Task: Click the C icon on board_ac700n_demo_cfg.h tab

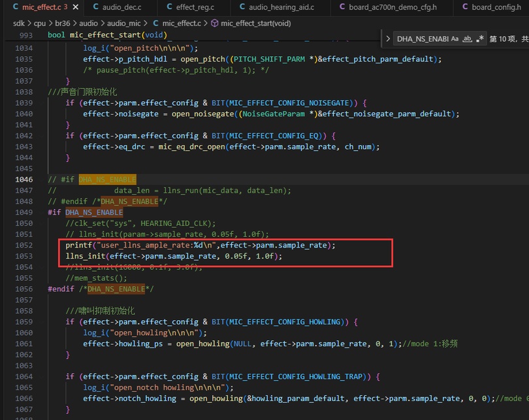Action: [342, 7]
